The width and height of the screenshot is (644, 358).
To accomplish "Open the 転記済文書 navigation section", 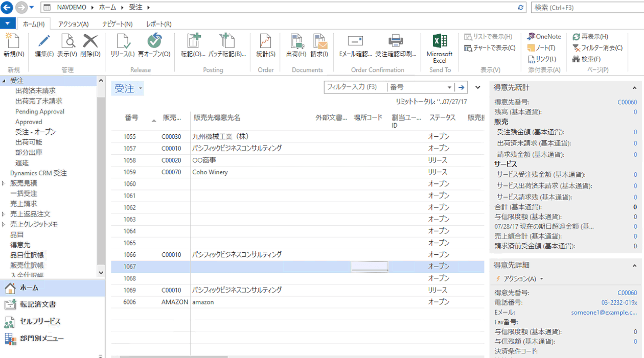I will [52, 304].
